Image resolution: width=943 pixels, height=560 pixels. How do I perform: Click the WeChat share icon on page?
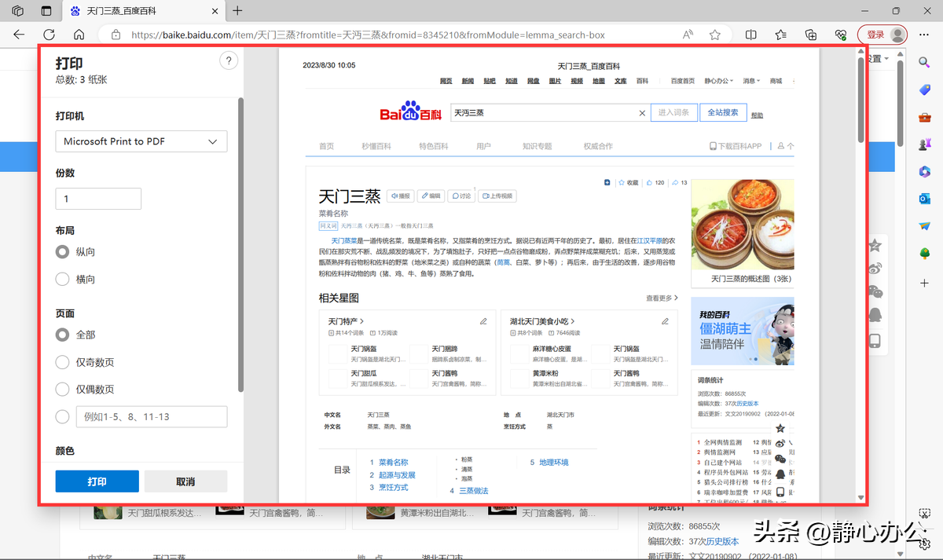click(875, 291)
